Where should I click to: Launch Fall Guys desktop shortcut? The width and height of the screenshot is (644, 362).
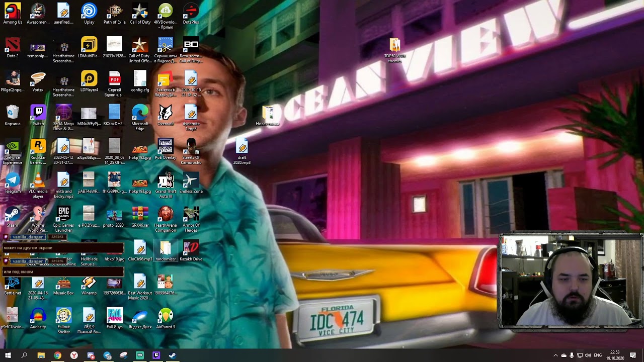tap(115, 318)
